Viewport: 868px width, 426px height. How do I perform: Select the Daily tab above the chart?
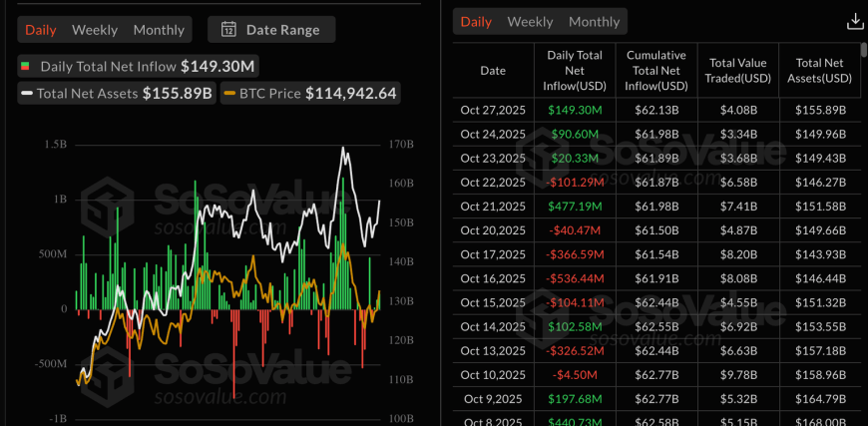[41, 30]
